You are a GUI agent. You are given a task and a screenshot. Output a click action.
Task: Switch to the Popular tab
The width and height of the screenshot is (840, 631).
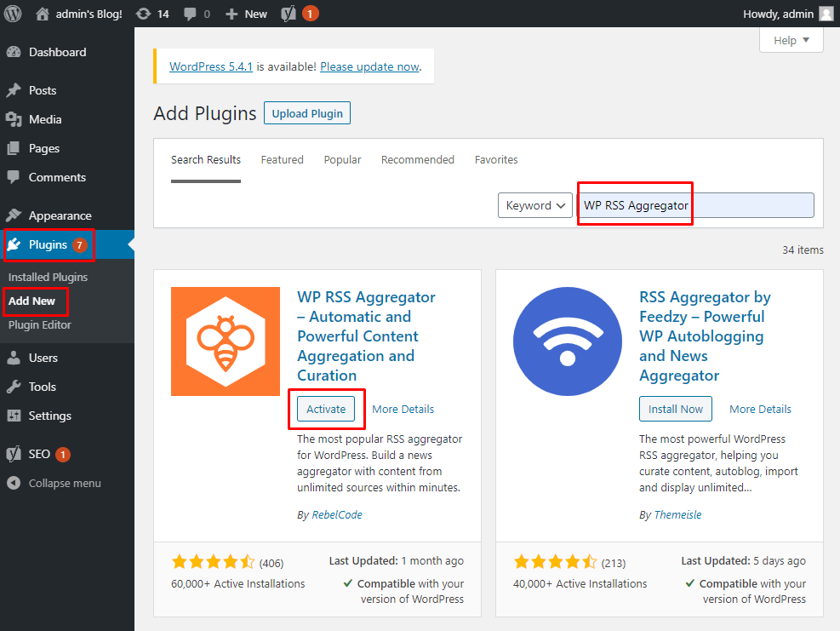click(x=342, y=160)
